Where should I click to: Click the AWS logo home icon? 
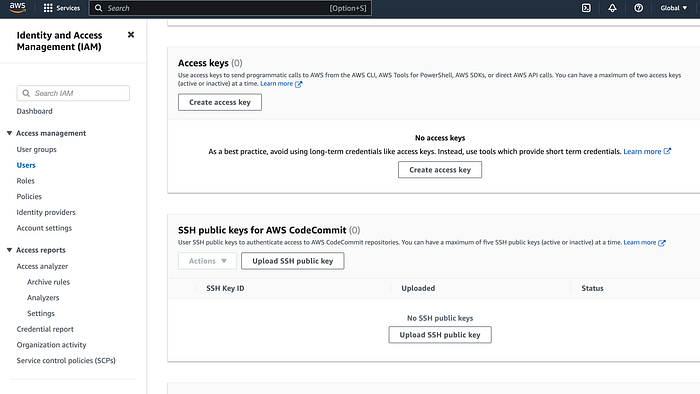tap(17, 8)
